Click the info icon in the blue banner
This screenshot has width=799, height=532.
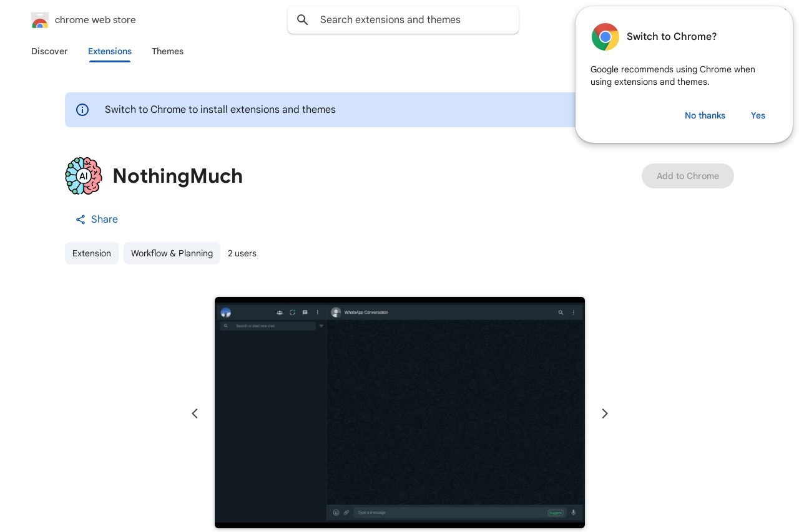pos(82,110)
